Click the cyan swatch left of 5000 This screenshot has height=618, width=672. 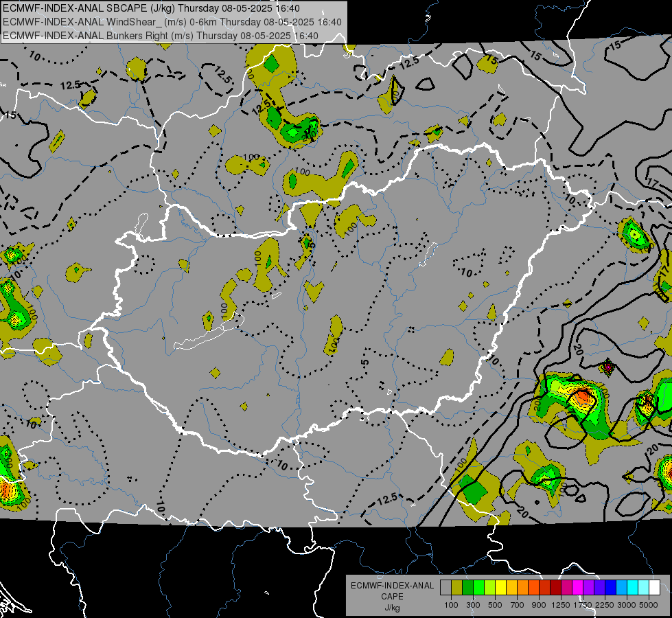pyautogui.click(x=633, y=588)
